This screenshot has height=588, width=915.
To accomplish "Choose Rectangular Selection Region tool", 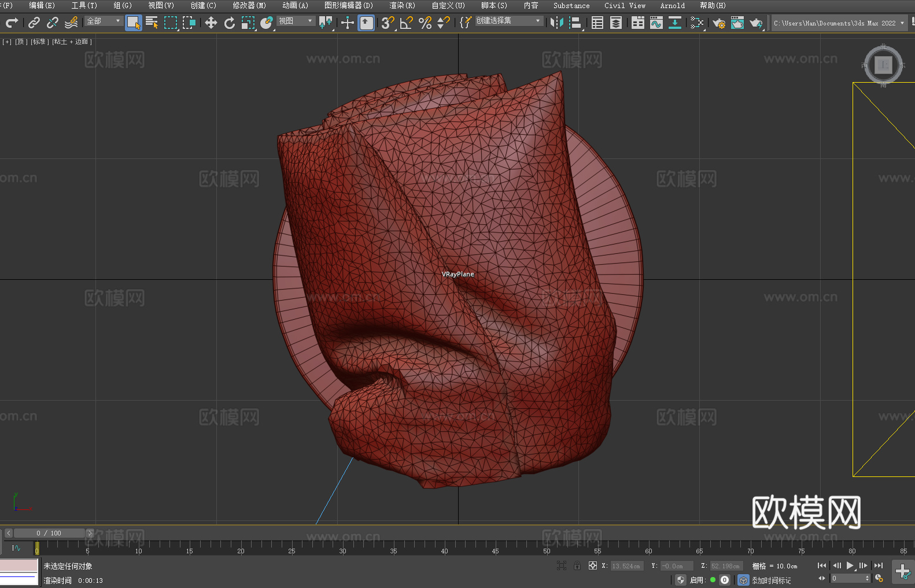I will click(171, 23).
